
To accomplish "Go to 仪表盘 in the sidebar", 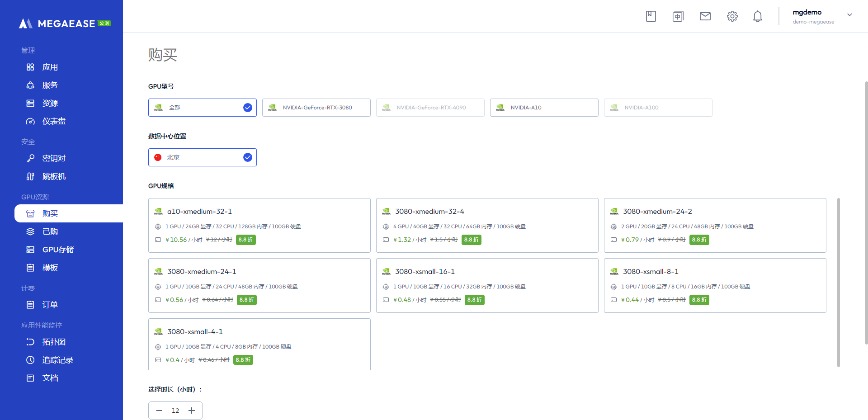I will click(x=54, y=121).
